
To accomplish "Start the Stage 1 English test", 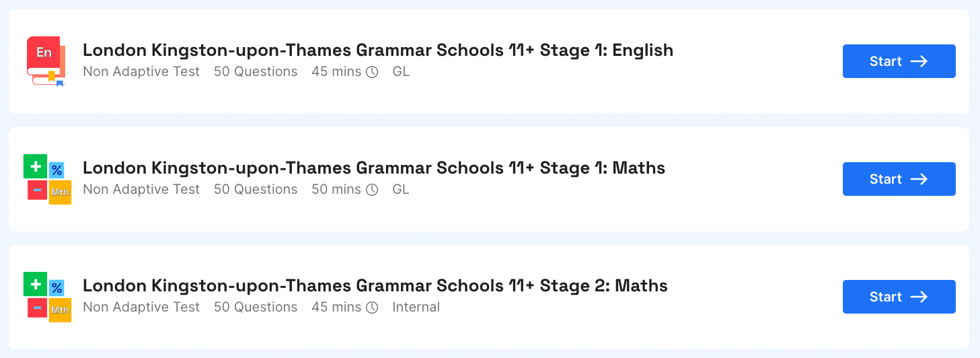I will (x=899, y=61).
